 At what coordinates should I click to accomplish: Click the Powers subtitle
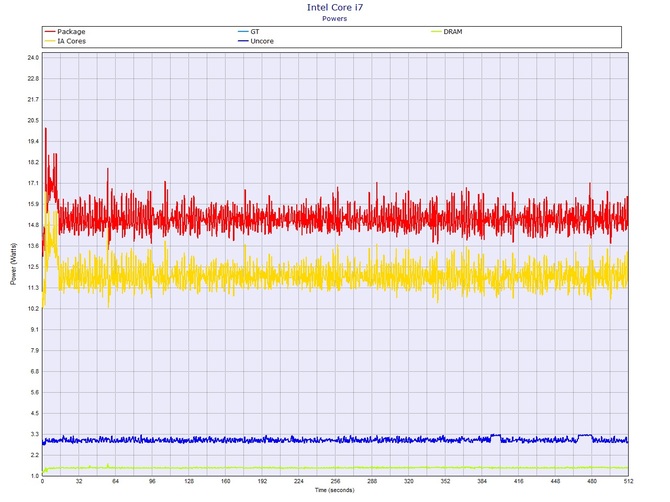335,19
